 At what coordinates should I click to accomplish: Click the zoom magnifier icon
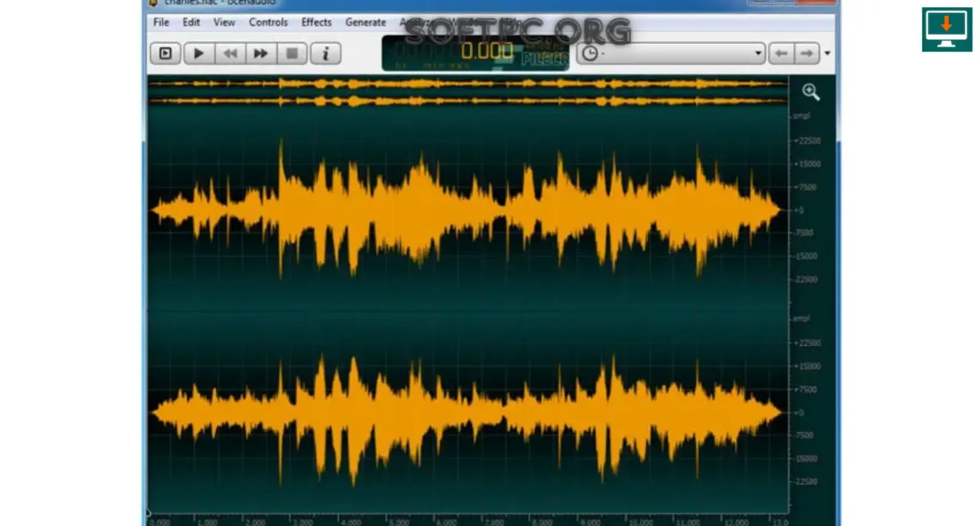(811, 92)
